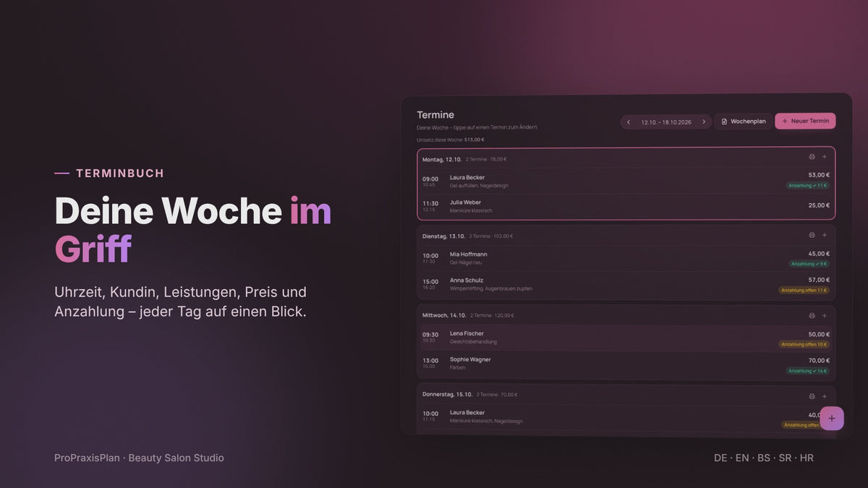Click the Donnerstag, 15.10. day header
Screen dimensions: 868x488
pos(448,395)
